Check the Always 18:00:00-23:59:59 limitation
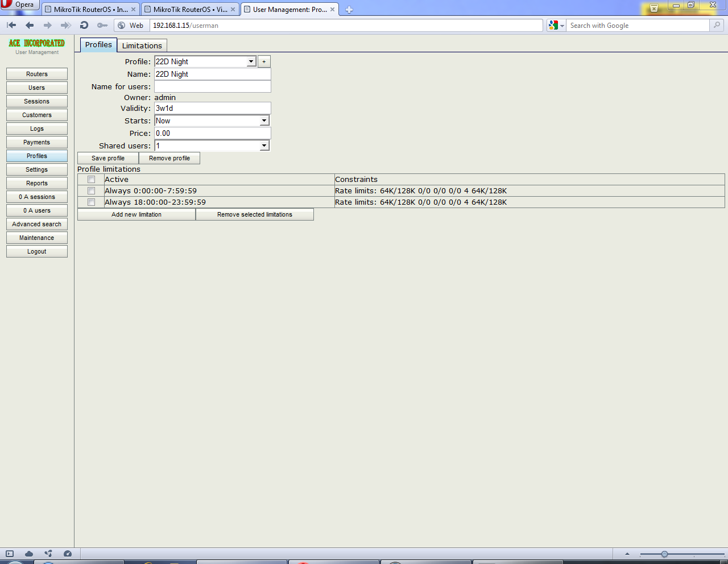728x564 pixels. [91, 202]
